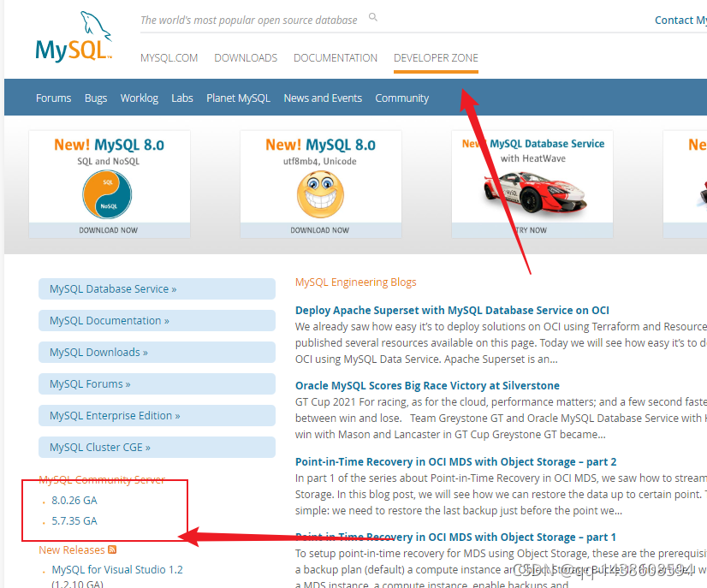Open the MySQL Downloads » button
The height and width of the screenshot is (588, 707).
click(157, 352)
